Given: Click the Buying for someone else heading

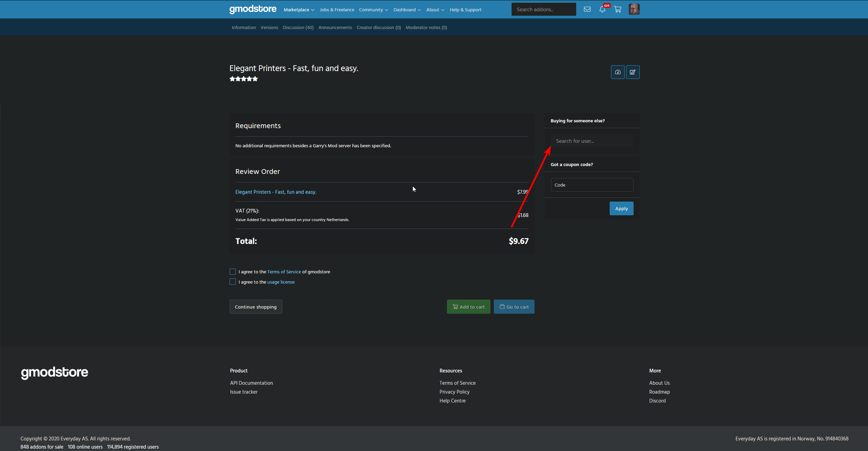Looking at the screenshot, I should point(578,121).
